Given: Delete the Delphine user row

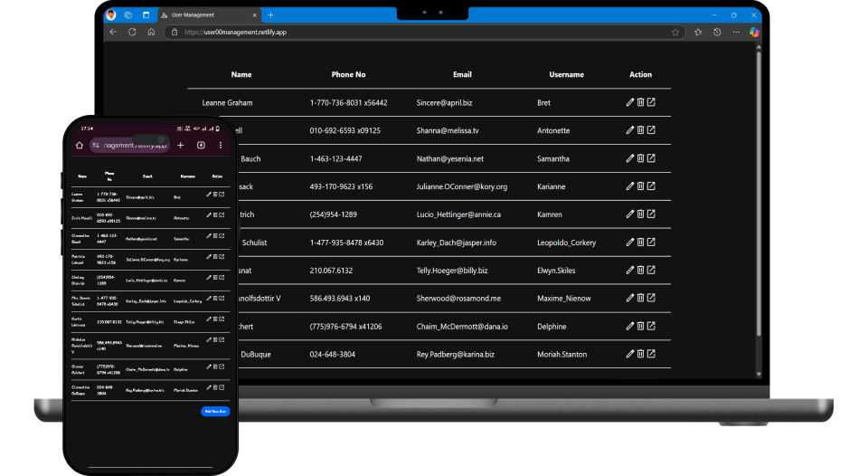Looking at the screenshot, I should pyautogui.click(x=640, y=326).
